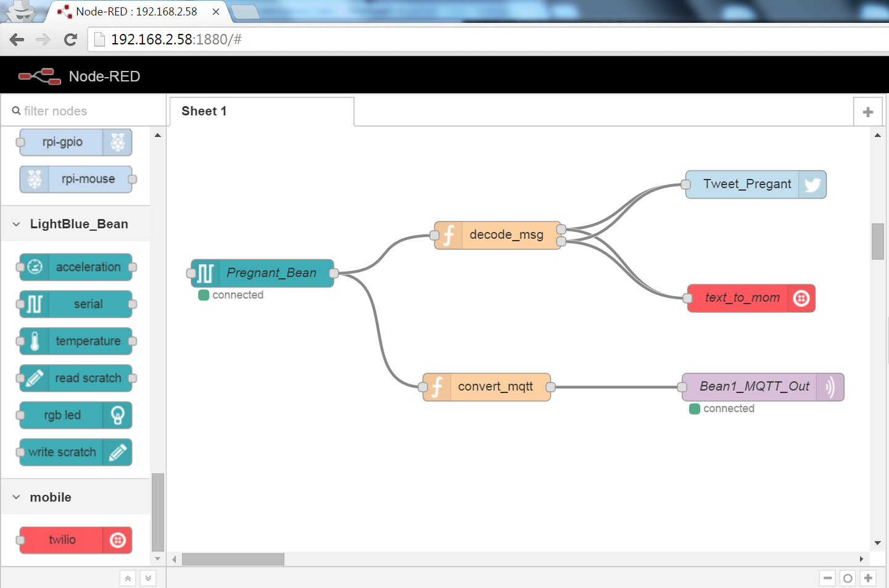Add a new sheet with plus button
The image size is (889, 588).
click(868, 112)
